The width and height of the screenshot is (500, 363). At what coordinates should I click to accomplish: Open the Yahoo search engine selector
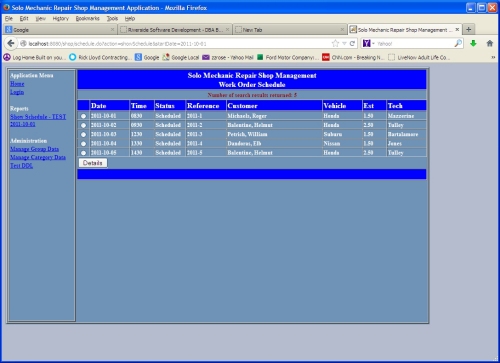pyautogui.click(x=369, y=43)
